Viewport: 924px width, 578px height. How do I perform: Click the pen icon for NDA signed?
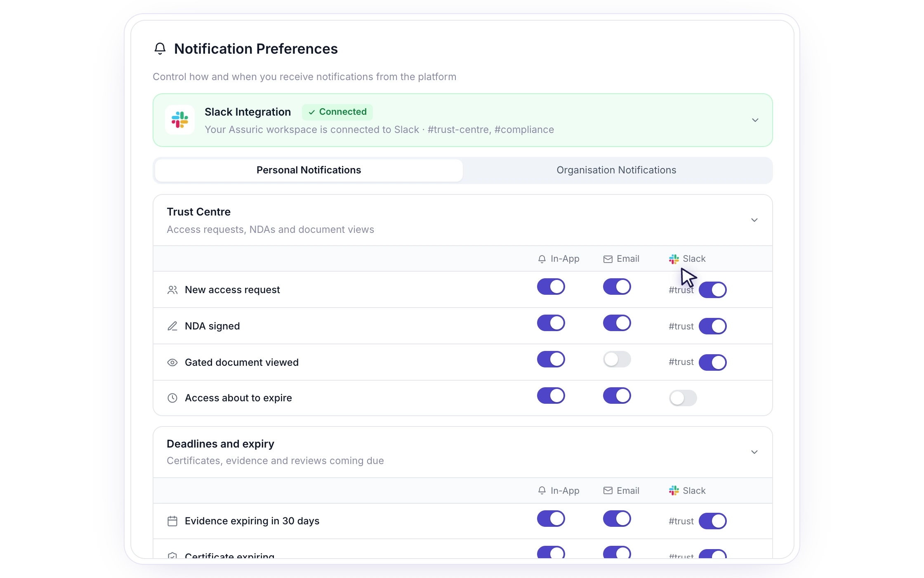(x=172, y=326)
